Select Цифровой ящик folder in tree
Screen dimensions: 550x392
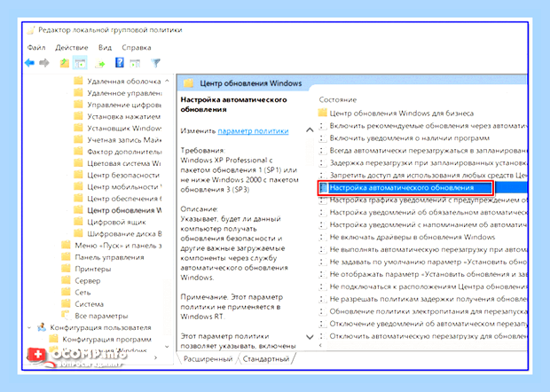(x=110, y=222)
